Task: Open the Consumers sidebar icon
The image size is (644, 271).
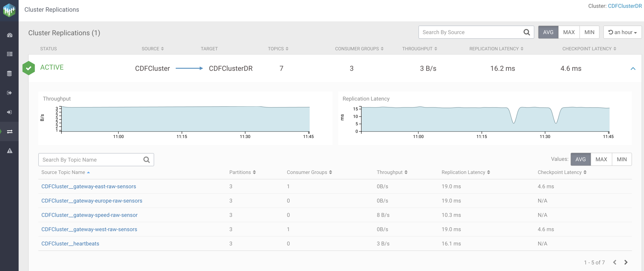Action: tap(10, 112)
